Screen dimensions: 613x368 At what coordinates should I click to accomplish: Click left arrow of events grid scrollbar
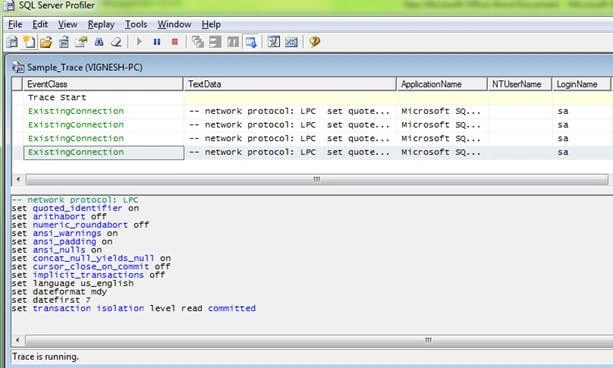18,180
